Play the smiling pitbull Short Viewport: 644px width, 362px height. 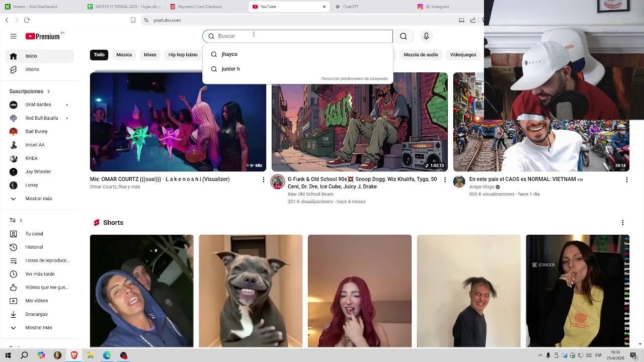(x=251, y=291)
